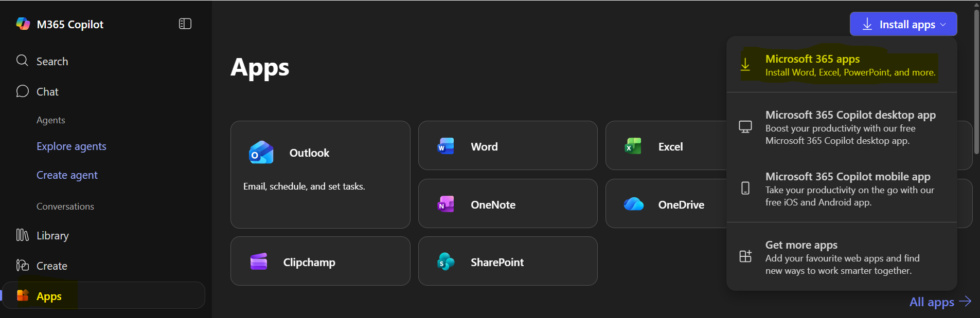Screen dimensions: 980x318
Task: Click the M365 Copilot title text
Action: point(70,24)
